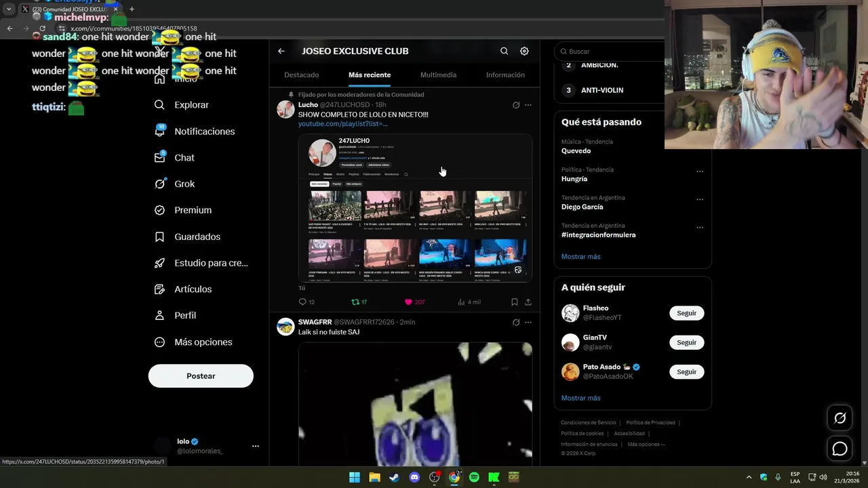Bookmark Lucho's pinned post
The height and width of the screenshot is (488, 868).
pos(515,302)
